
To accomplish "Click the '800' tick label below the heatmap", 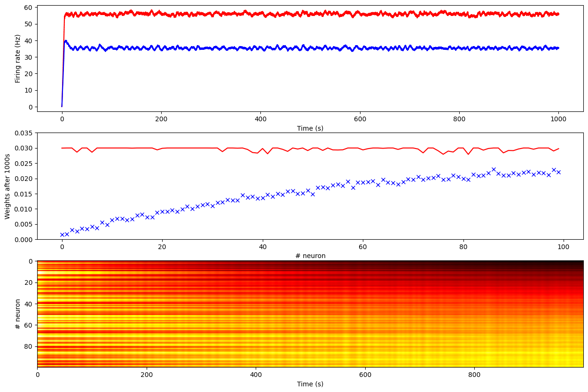I will tap(474, 375).
